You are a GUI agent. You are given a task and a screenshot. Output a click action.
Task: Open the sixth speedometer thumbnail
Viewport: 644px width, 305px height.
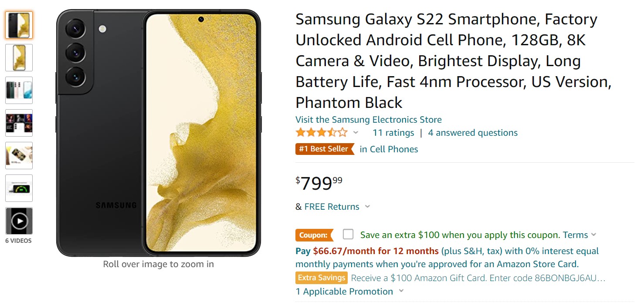[19, 188]
